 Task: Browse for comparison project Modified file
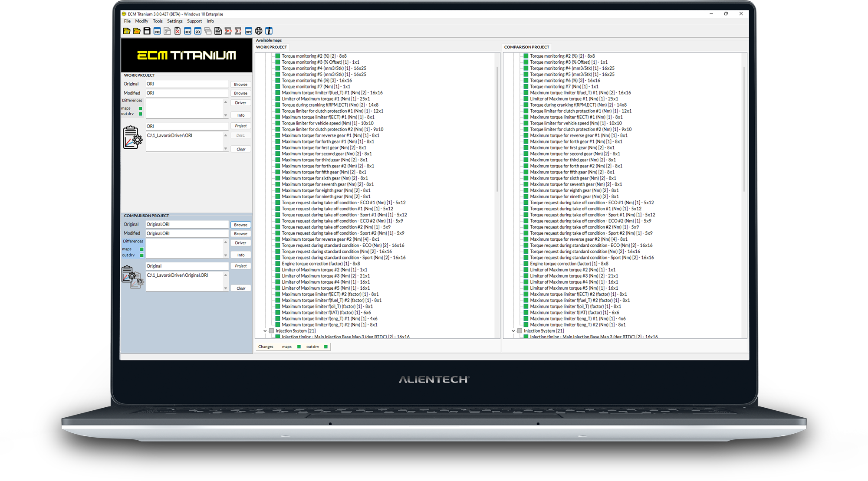(x=240, y=234)
